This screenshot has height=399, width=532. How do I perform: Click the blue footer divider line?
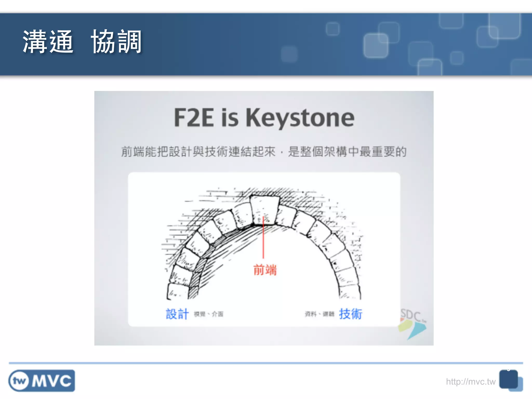click(266, 363)
